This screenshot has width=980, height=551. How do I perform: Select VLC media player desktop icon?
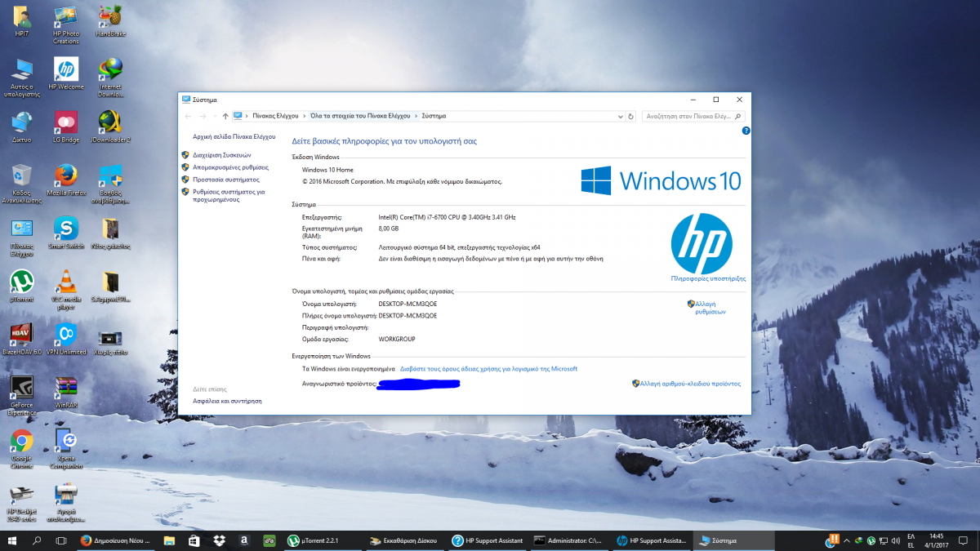click(66, 290)
